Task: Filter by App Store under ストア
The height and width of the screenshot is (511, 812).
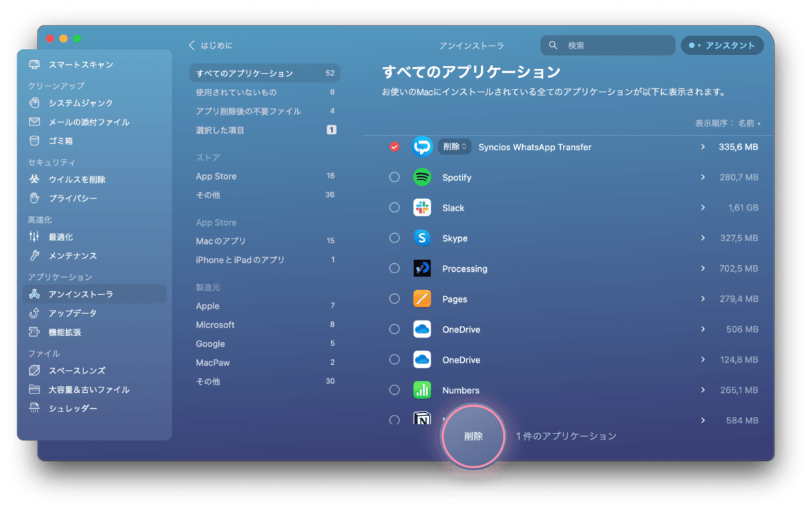Action: pyautogui.click(x=265, y=176)
